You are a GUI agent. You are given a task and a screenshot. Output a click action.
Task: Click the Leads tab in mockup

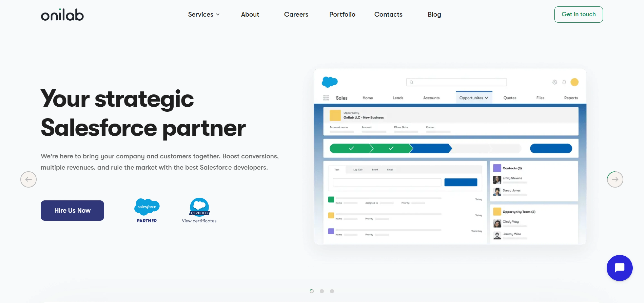tap(398, 98)
